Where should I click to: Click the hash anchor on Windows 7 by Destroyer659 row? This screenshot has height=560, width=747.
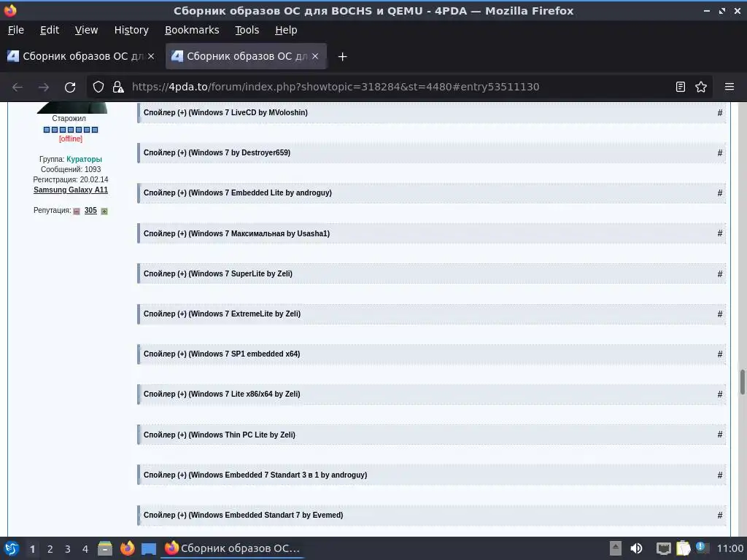(720, 153)
